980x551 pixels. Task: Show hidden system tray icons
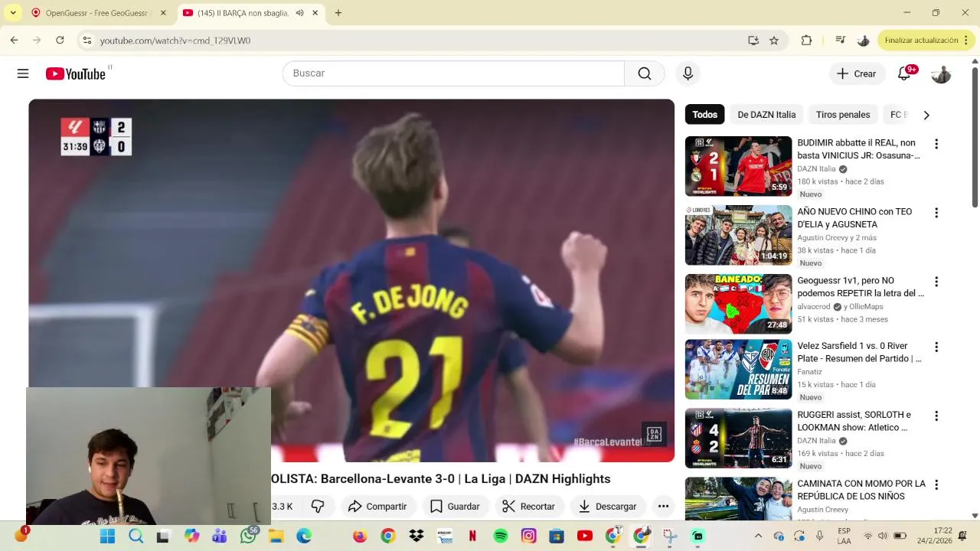(x=758, y=536)
